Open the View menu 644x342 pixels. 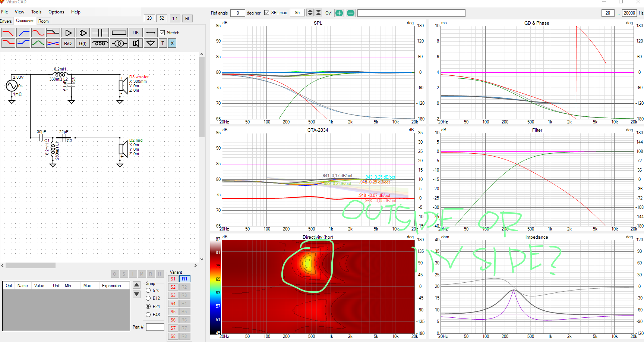(x=19, y=12)
